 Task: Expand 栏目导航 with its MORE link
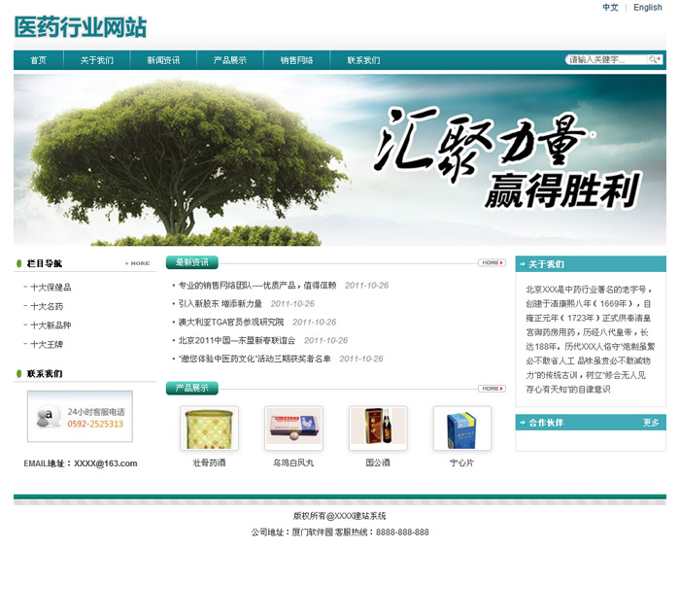pyautogui.click(x=137, y=263)
